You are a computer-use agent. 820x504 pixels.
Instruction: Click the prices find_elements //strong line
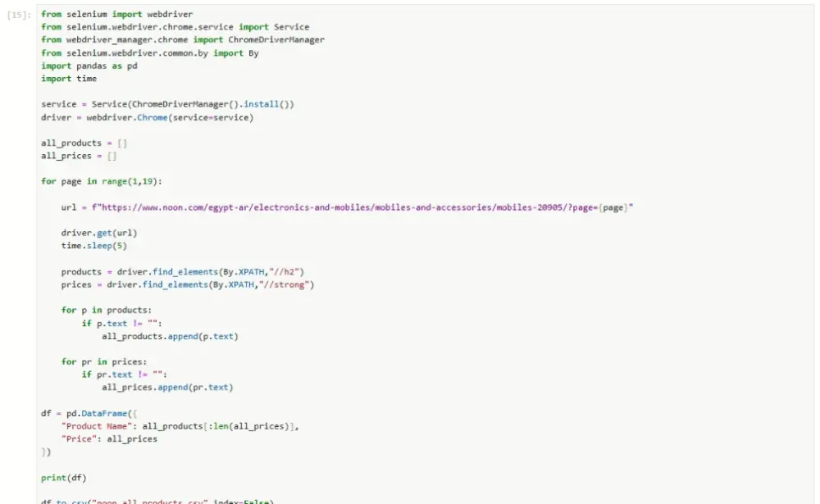tap(187, 284)
